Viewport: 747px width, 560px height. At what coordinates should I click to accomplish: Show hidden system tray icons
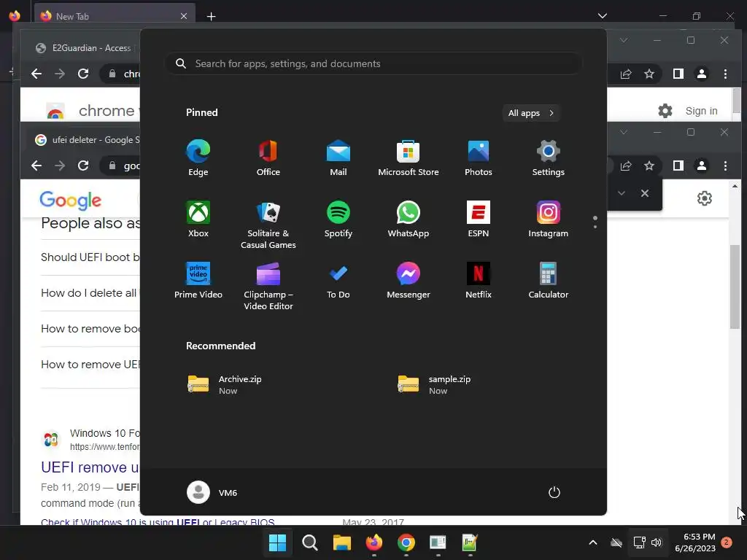tap(593, 542)
